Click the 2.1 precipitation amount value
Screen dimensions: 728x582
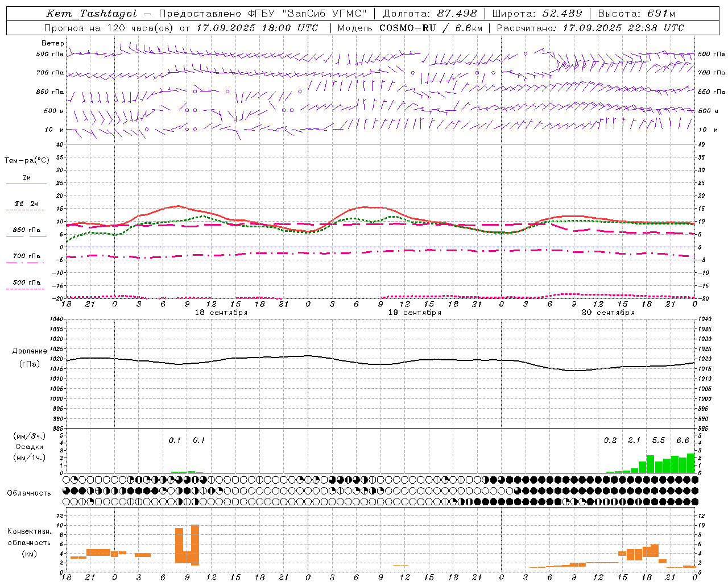pos(634,440)
